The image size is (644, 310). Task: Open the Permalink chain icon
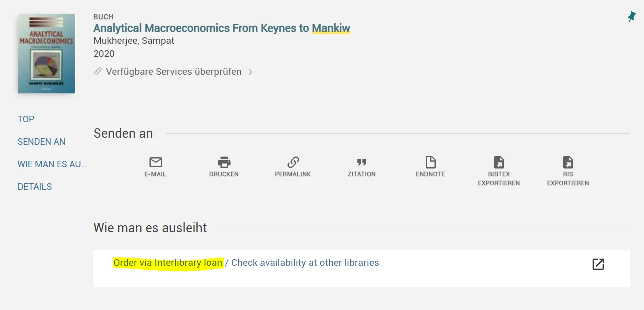(x=293, y=162)
